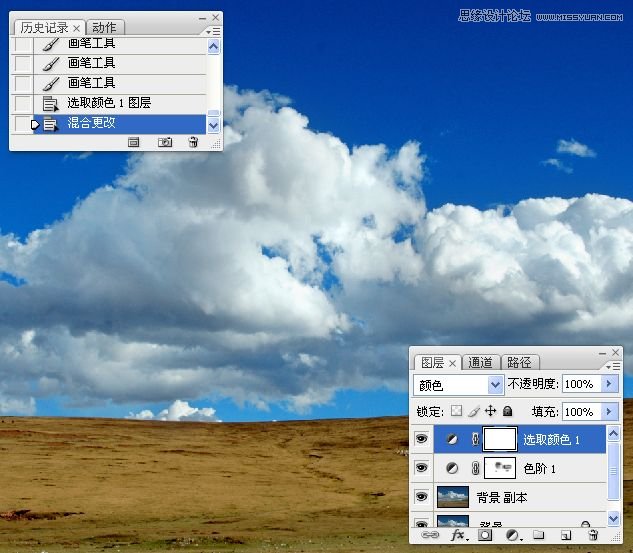Select 混合更改 history state
The height and width of the screenshot is (553, 633).
point(119,124)
